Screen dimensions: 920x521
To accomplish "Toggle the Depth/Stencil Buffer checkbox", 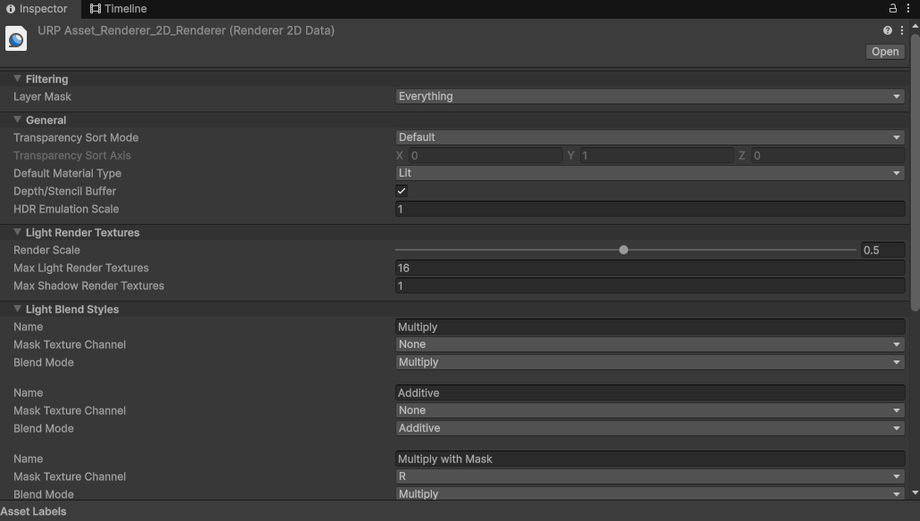I will tap(401, 191).
